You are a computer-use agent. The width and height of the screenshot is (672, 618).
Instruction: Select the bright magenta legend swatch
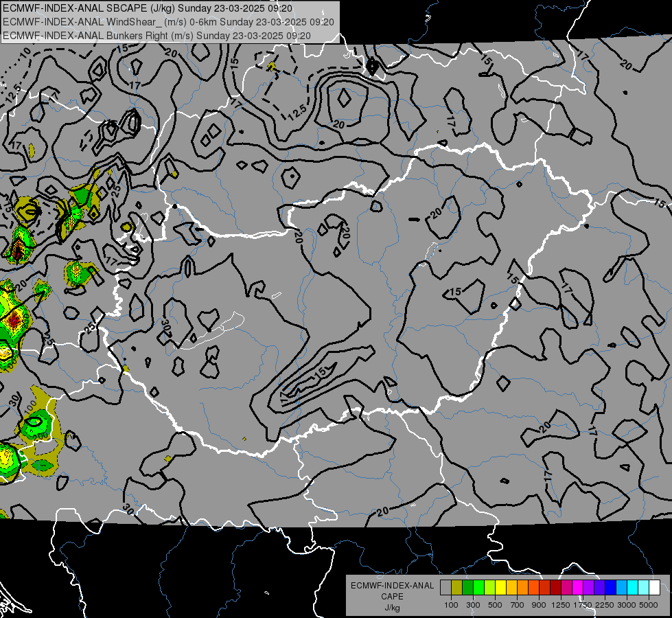578,587
